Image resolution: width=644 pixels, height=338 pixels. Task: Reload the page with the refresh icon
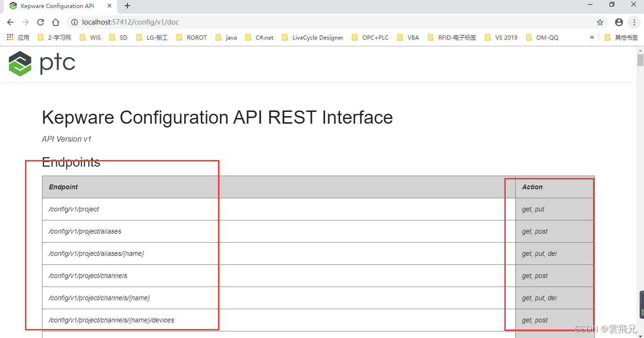coord(41,22)
